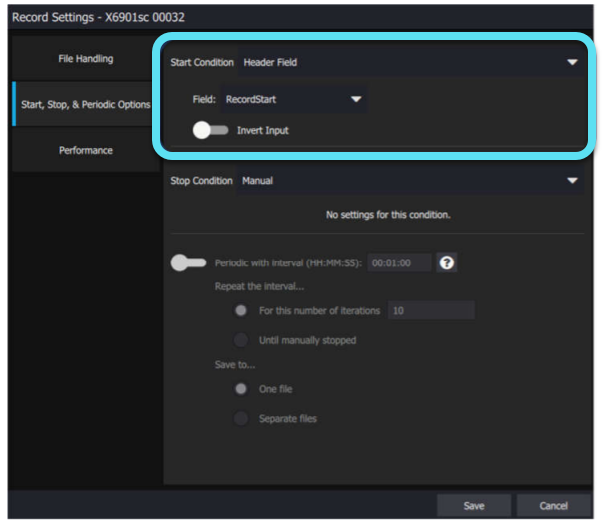
Task: Select 'Until manually stopped' radio option
Action: pyautogui.click(x=241, y=340)
